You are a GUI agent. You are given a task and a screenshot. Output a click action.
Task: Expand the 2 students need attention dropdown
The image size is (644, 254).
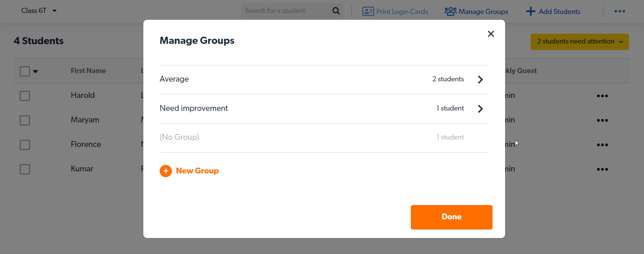[579, 41]
